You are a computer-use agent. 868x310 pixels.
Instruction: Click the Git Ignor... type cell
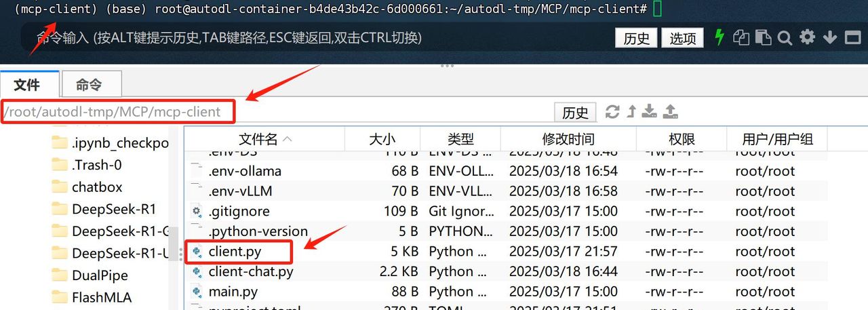461,211
